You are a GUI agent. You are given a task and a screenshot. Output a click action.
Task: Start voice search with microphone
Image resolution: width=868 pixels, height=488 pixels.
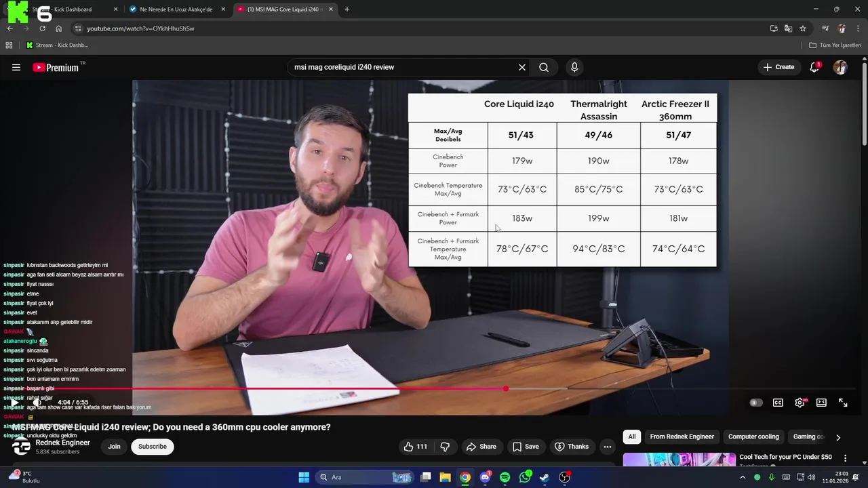pos(574,67)
